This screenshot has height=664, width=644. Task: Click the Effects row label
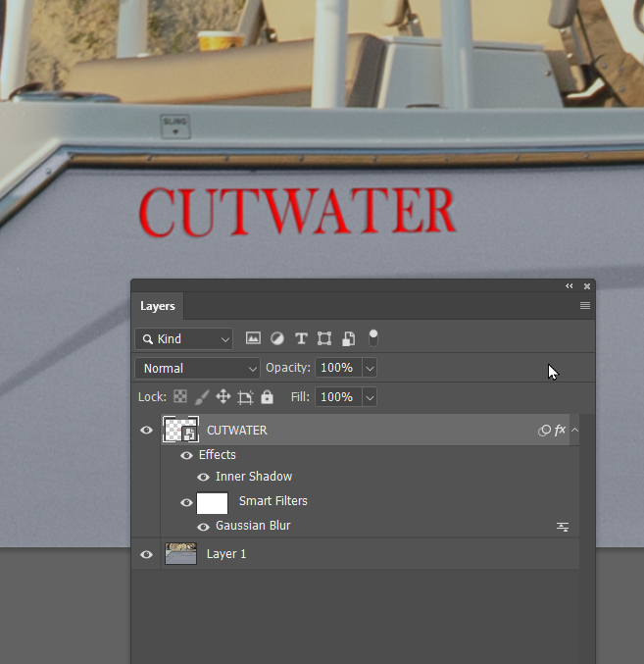pyautogui.click(x=218, y=455)
